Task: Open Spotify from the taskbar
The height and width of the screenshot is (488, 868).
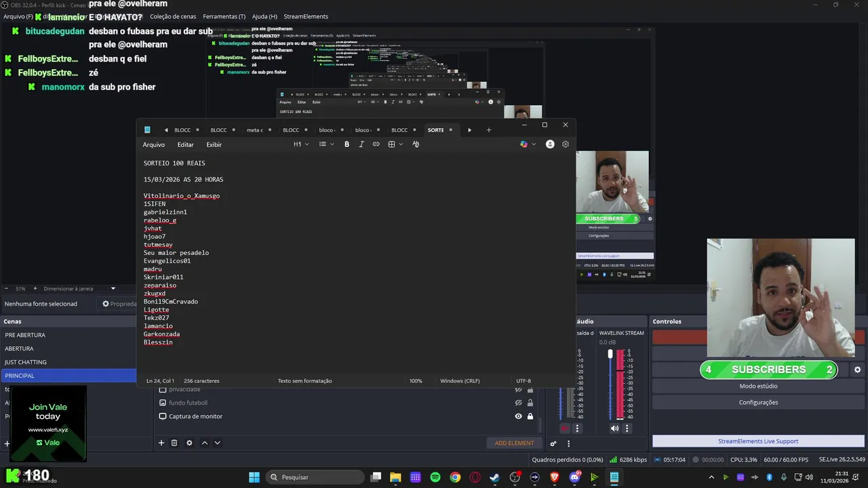Action: [435, 477]
